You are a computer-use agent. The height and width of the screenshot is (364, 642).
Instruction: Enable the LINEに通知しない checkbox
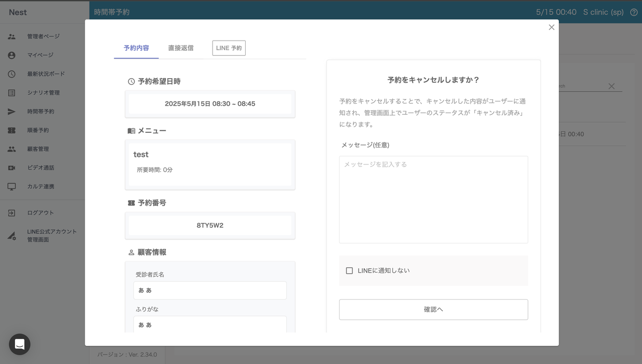(350, 271)
